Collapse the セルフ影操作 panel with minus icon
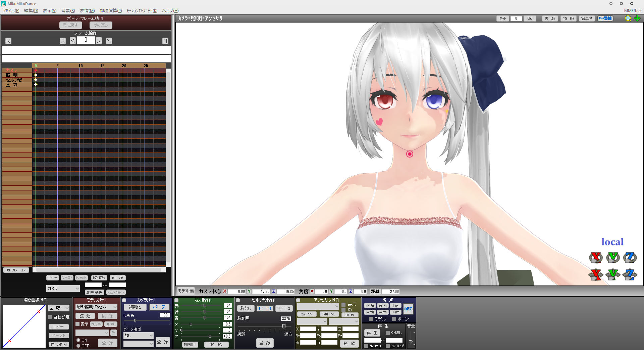Screen dimensions: 644x350 (x=238, y=300)
